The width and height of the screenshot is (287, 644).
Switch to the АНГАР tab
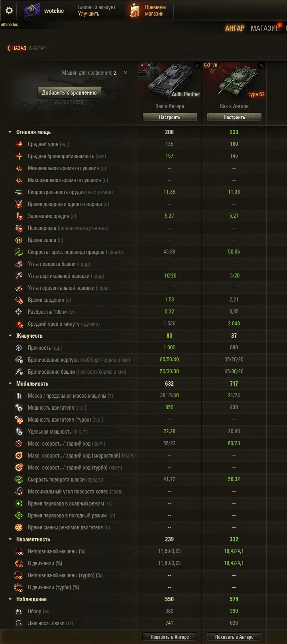[x=235, y=28]
